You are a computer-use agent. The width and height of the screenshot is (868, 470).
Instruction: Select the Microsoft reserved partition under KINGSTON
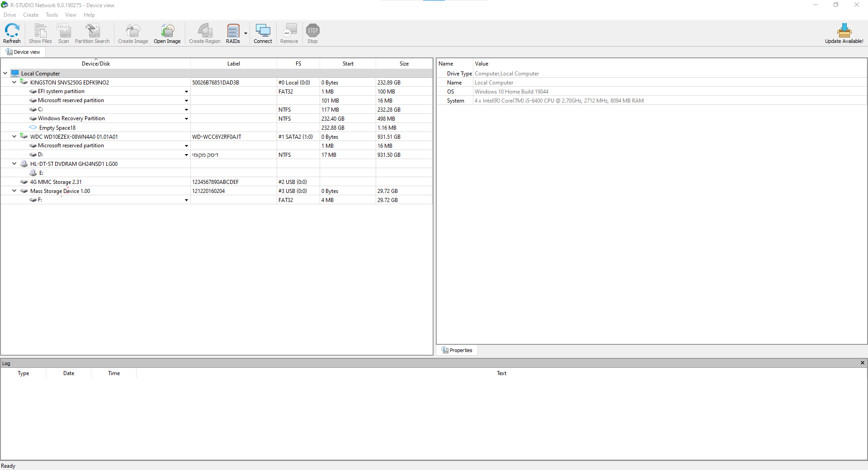tap(71, 100)
